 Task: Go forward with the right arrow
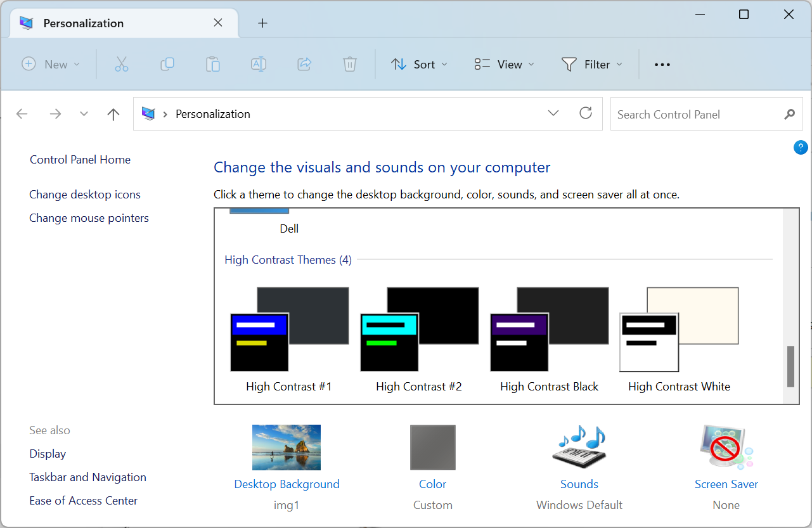pos(56,114)
